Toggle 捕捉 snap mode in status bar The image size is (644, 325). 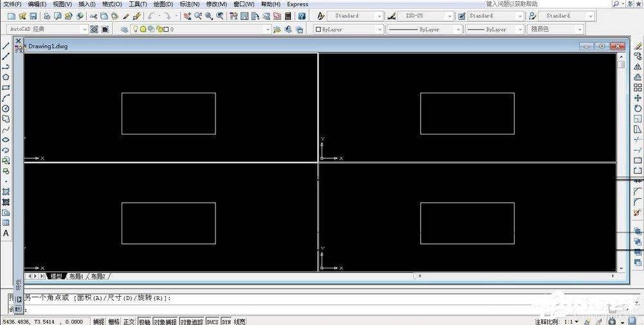click(x=98, y=322)
